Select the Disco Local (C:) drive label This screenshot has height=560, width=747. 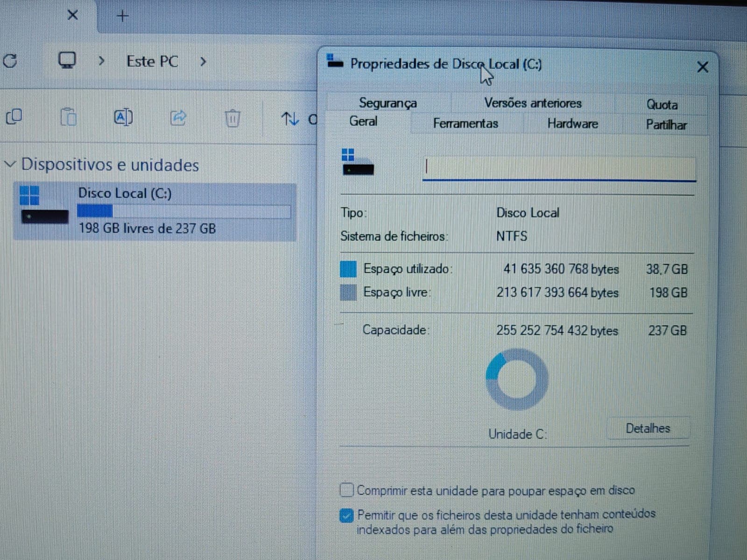pos(125,193)
